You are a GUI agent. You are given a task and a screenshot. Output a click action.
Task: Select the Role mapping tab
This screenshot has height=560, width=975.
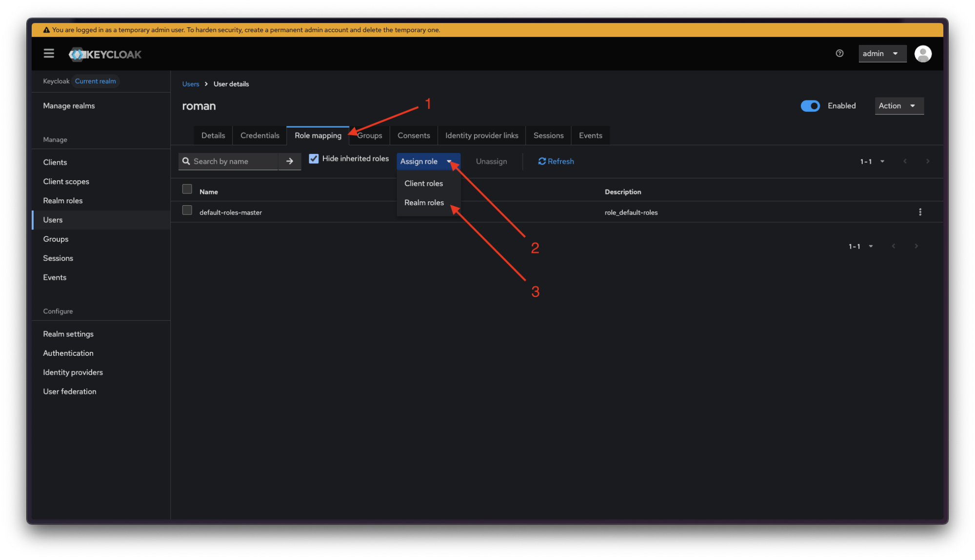coord(318,135)
